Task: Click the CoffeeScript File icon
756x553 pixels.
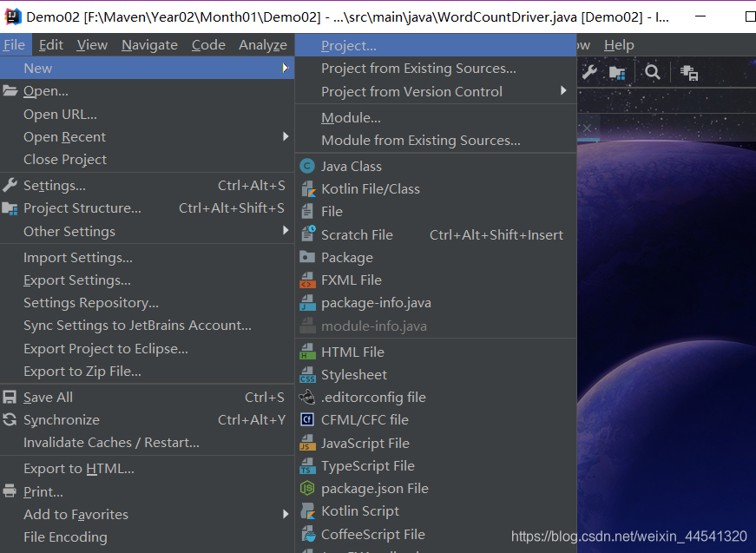Action: coord(307,534)
